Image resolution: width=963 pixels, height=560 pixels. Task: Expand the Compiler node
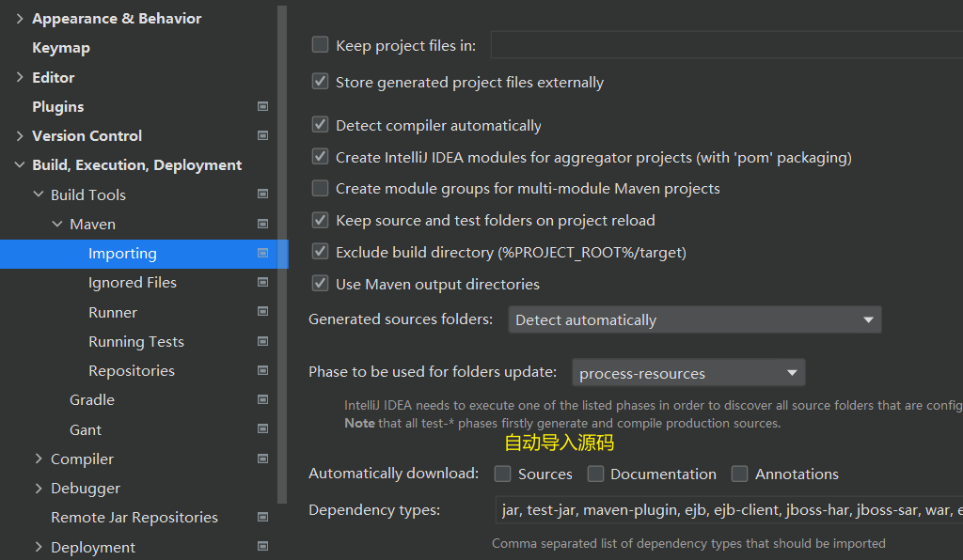tap(38, 459)
